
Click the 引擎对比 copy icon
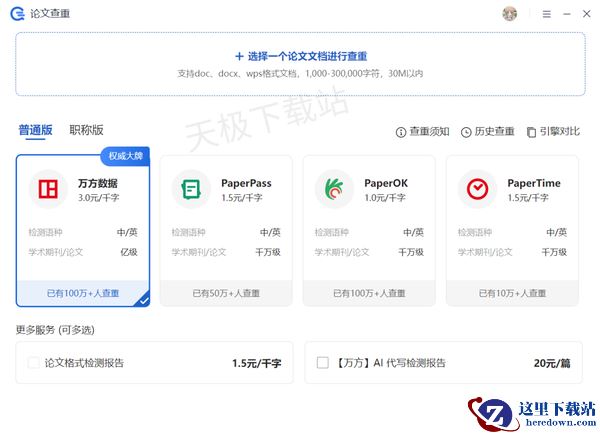[x=531, y=132]
